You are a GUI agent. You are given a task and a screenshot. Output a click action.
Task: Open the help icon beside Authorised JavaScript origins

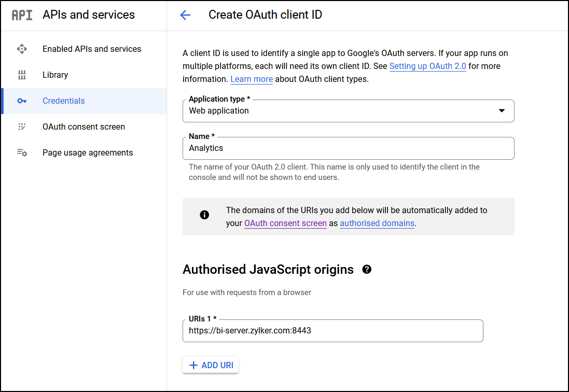366,270
